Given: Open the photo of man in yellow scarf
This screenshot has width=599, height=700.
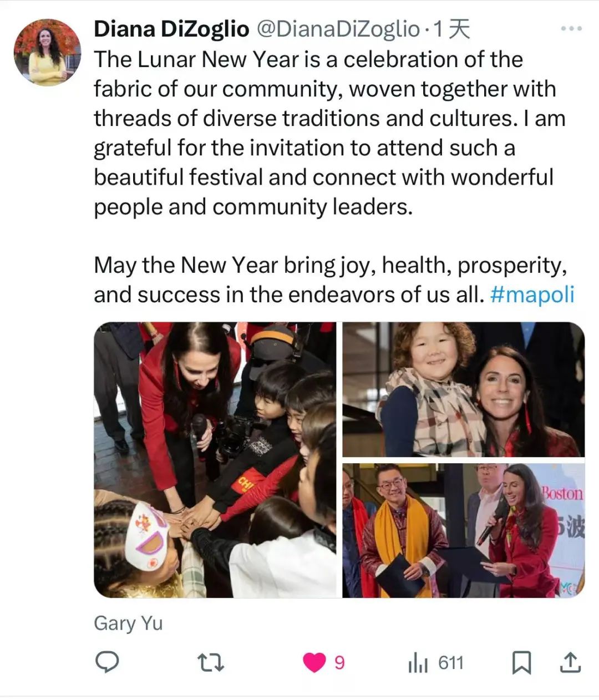Looking at the screenshot, I should [x=464, y=530].
